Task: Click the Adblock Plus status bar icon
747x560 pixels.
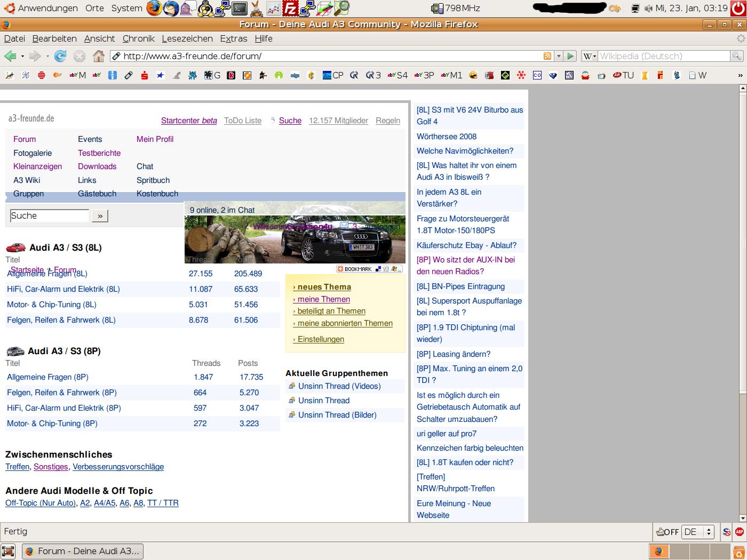Action: pyautogui.click(x=740, y=532)
